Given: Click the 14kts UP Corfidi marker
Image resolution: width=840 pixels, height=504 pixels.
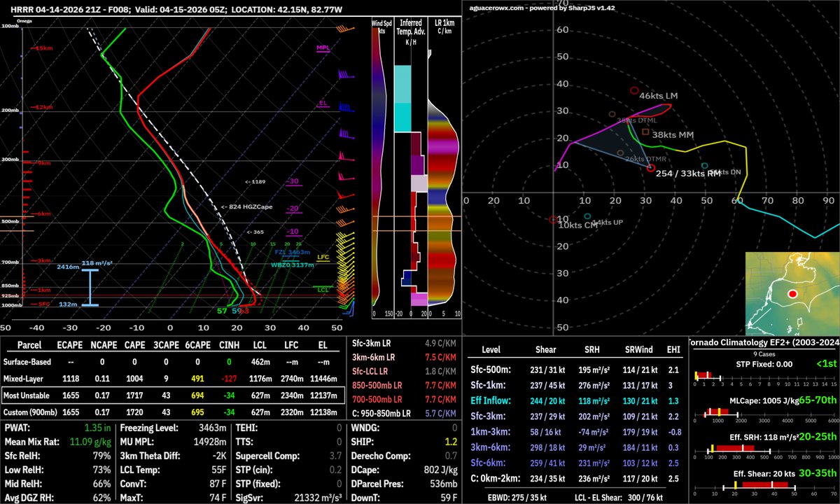Looking at the screenshot, I should [587, 217].
